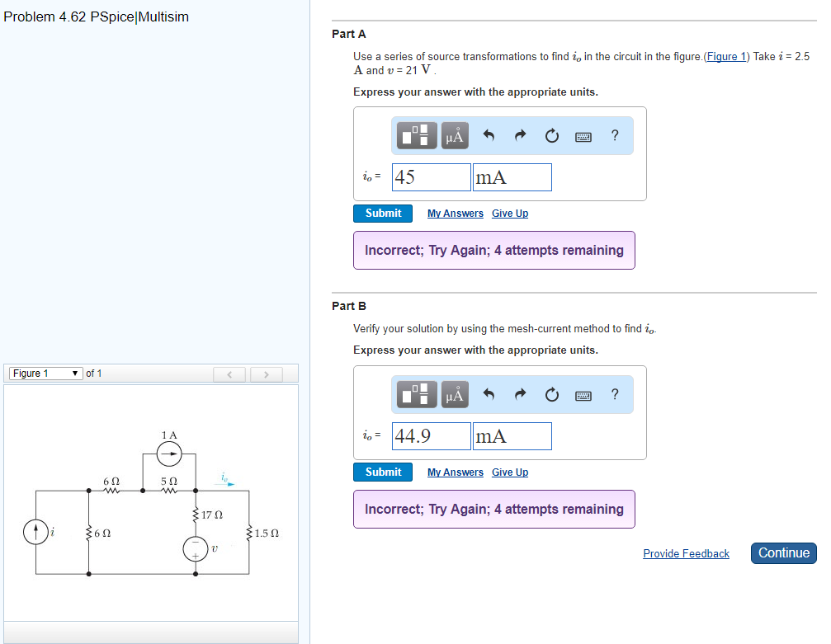Open the Figure 1 link in the problem text
The image size is (831, 644).
725,56
